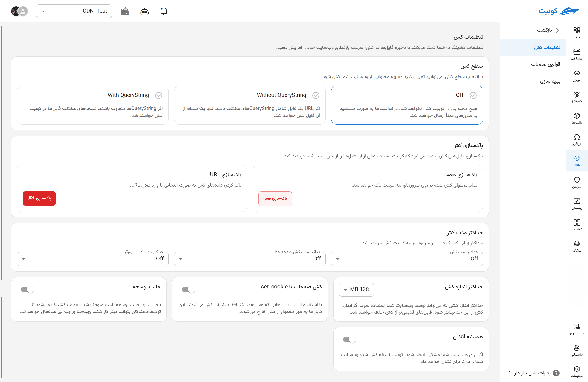Open the ابرافزار cloud apps sidebar icon
588x382 pixels.
(577, 140)
